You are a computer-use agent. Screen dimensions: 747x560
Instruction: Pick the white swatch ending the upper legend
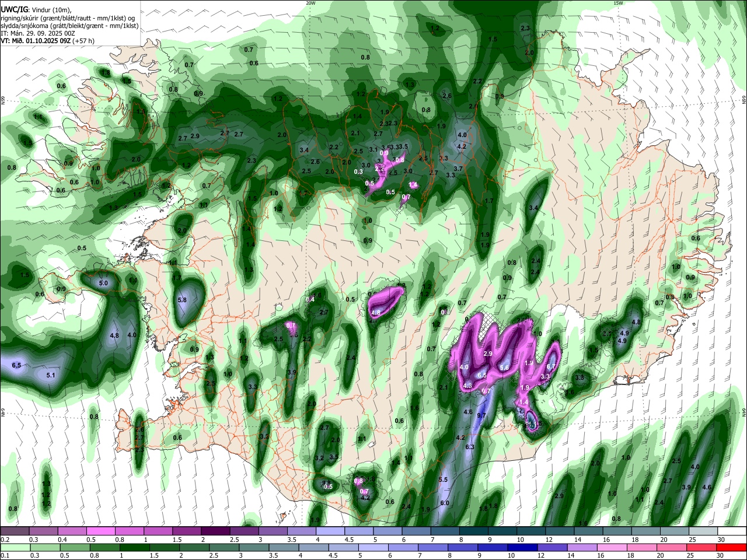tap(732, 531)
